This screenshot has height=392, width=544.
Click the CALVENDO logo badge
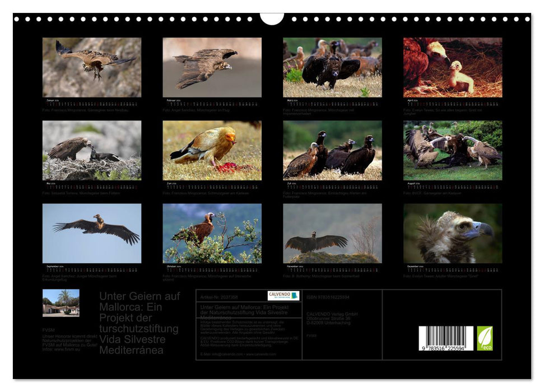[283, 296]
